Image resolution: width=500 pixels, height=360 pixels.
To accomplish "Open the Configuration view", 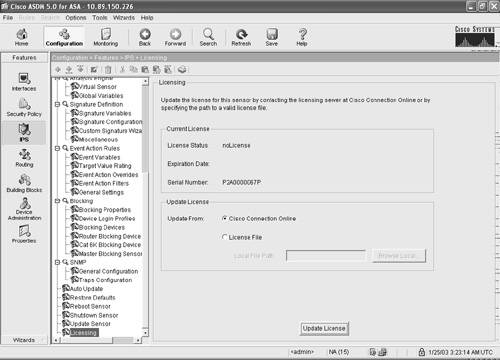I will [64, 37].
